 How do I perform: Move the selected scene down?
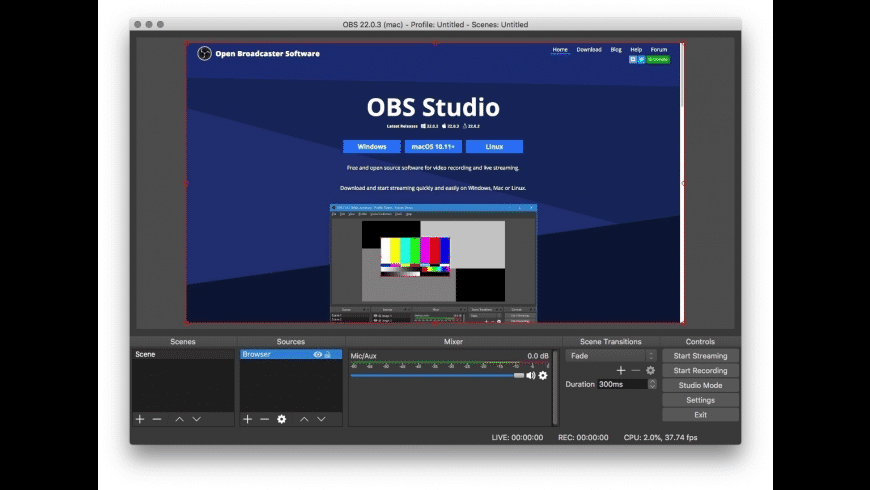tap(197, 419)
